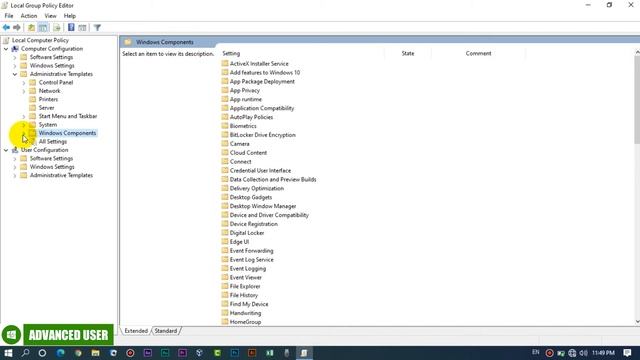The width and height of the screenshot is (640, 360).
Task: Open taskbar Search magnifier
Action: pos(25,353)
